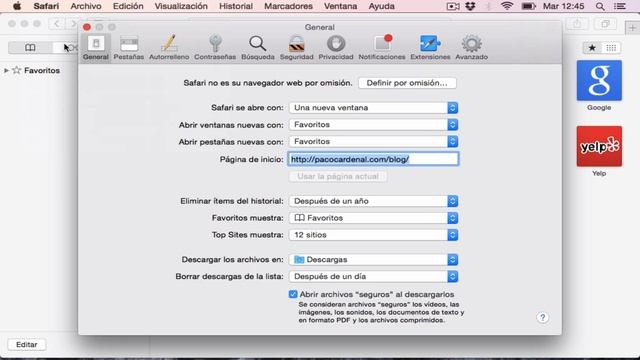Open the Archivo menu
The width and height of the screenshot is (640, 360).
click(x=86, y=6)
